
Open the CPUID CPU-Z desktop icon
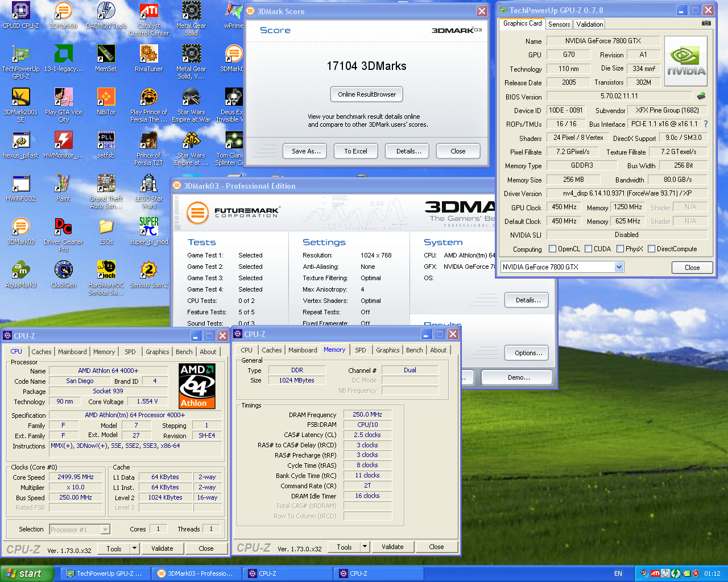(x=20, y=16)
